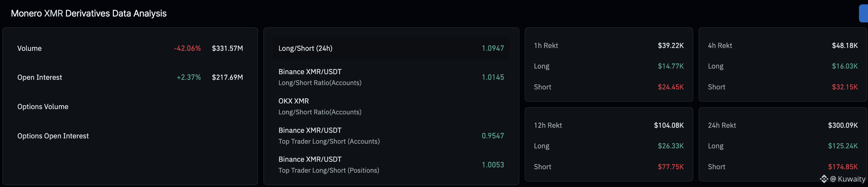
Task: Click the Open Interest +2.37% change
Action: (189, 77)
